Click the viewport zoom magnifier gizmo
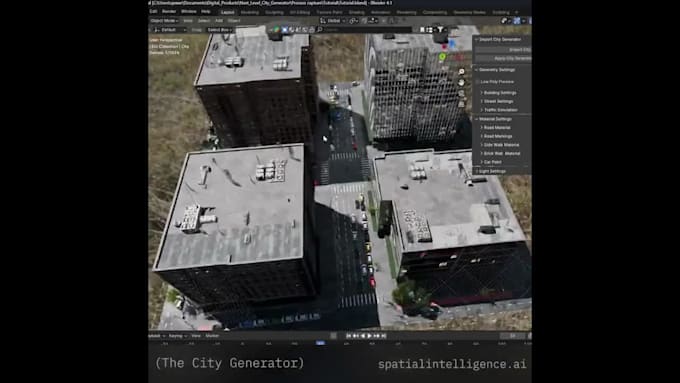 click(x=461, y=72)
